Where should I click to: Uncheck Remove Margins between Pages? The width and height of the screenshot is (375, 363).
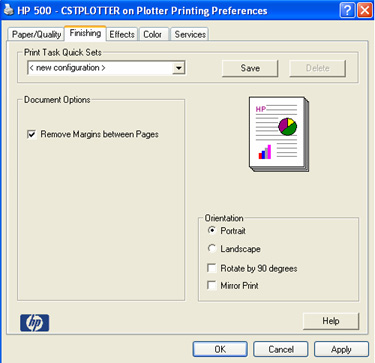point(32,134)
